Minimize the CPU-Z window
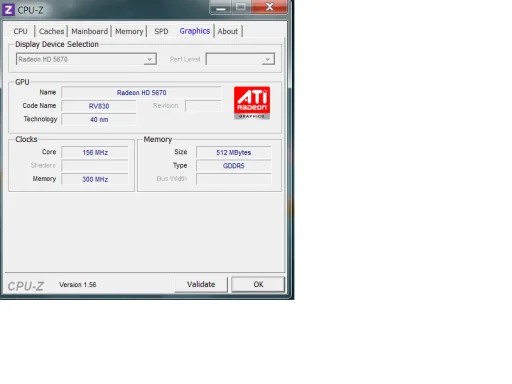The image size is (512, 384). pos(221,7)
